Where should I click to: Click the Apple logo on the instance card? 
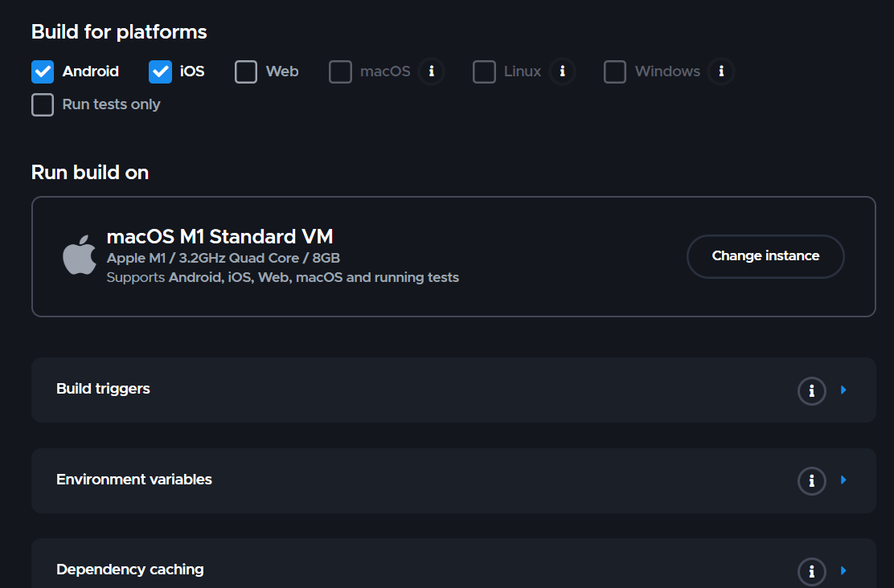point(80,255)
